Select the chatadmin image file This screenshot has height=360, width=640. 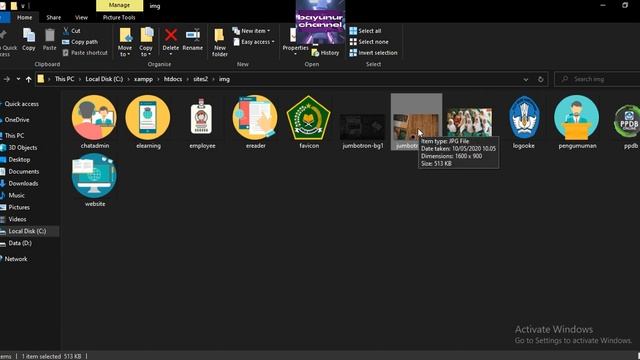[95, 122]
